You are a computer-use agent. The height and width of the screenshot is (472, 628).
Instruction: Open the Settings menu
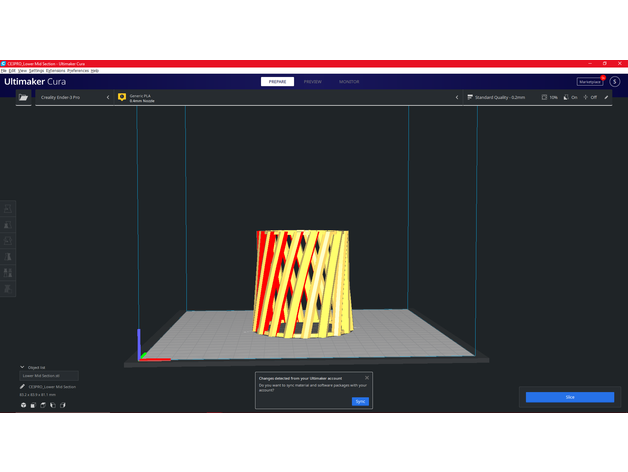click(x=36, y=71)
